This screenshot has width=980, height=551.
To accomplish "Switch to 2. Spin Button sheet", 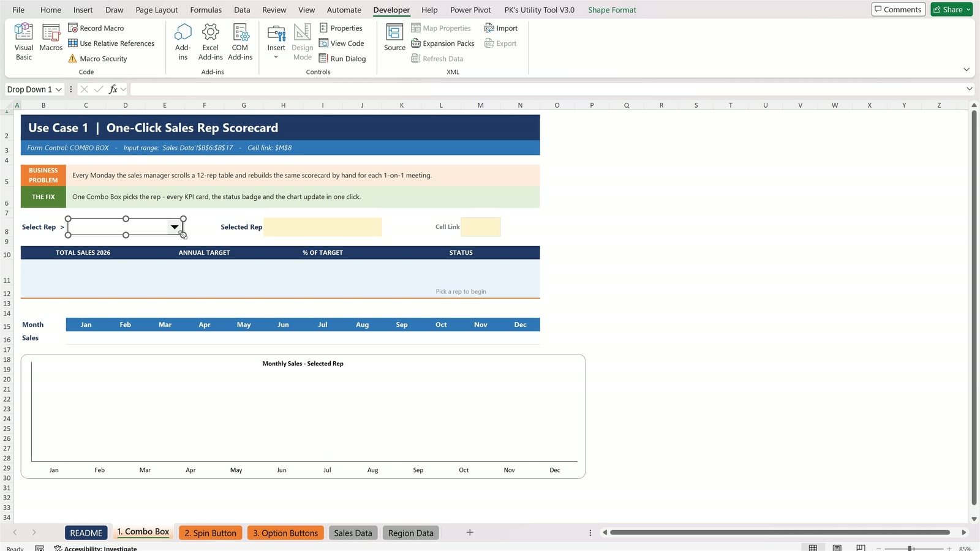I will tap(211, 533).
